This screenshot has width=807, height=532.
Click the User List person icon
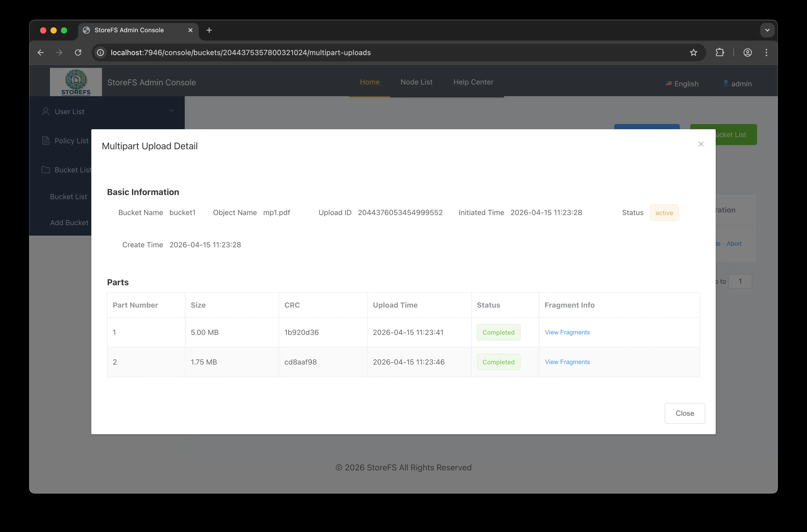(46, 112)
